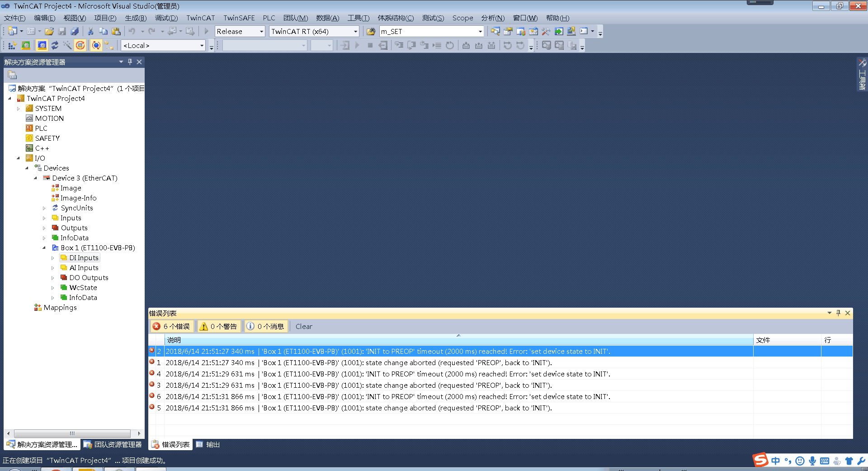This screenshot has height=471, width=868.
Task: Collapse the Box 1 (ET1100-EVB-PB) node
Action: [44, 248]
